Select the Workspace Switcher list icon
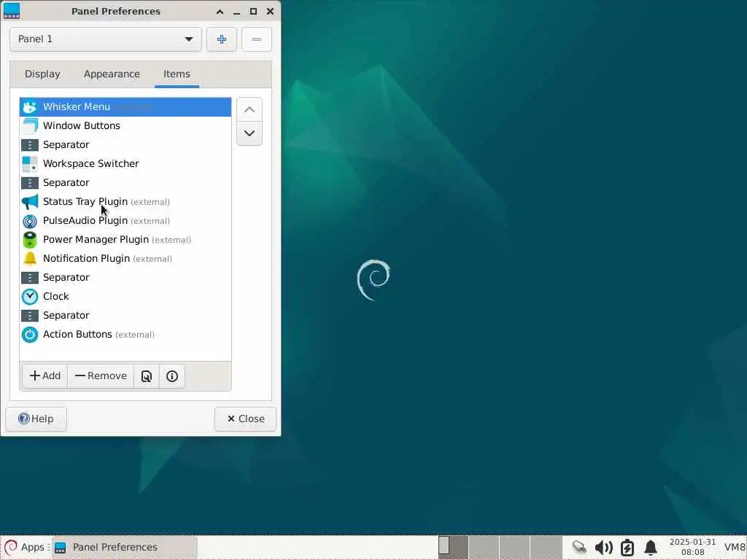The width and height of the screenshot is (747, 560). pos(29,164)
